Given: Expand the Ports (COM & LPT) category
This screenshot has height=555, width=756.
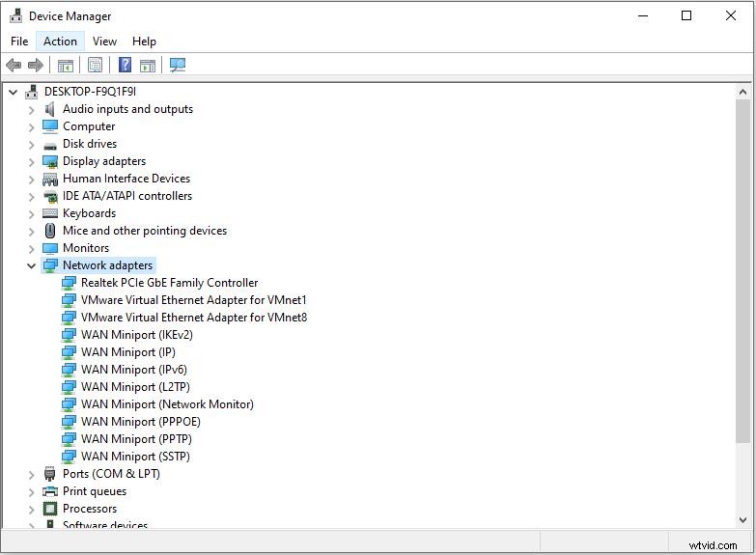Looking at the screenshot, I should tap(31, 475).
